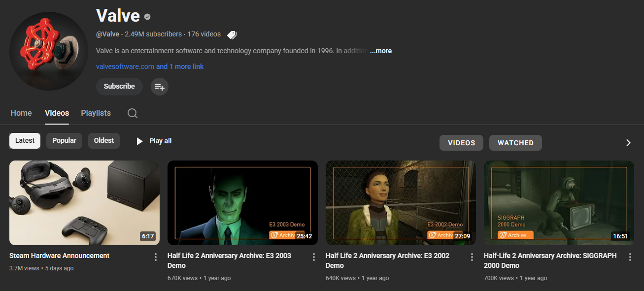
Task: Click the 27:09 duration badge
Action: click(x=462, y=236)
